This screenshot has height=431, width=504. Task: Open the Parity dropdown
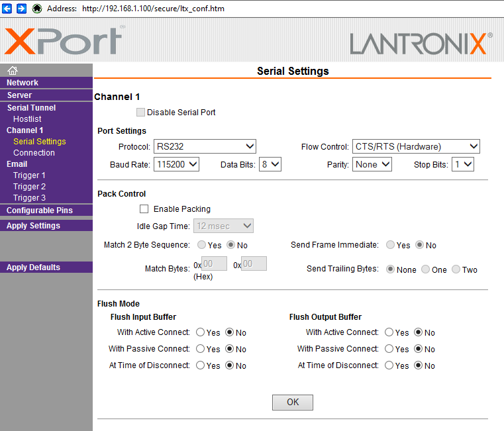pyautogui.click(x=372, y=164)
